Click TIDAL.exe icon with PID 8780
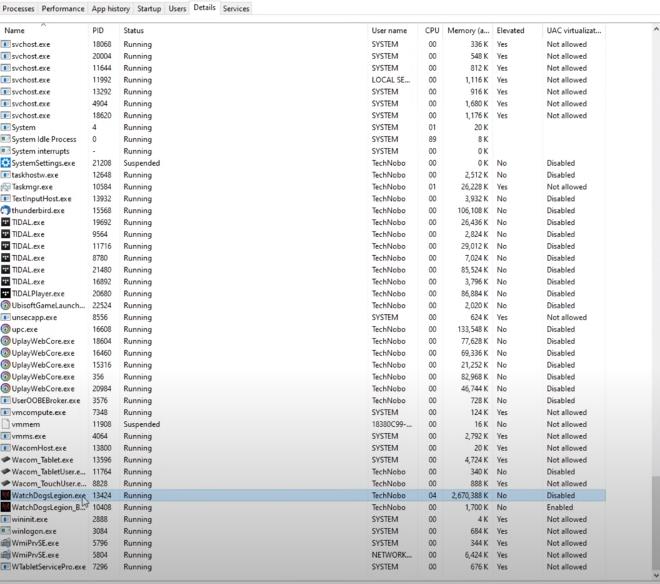This screenshot has height=584, width=660. point(5,258)
